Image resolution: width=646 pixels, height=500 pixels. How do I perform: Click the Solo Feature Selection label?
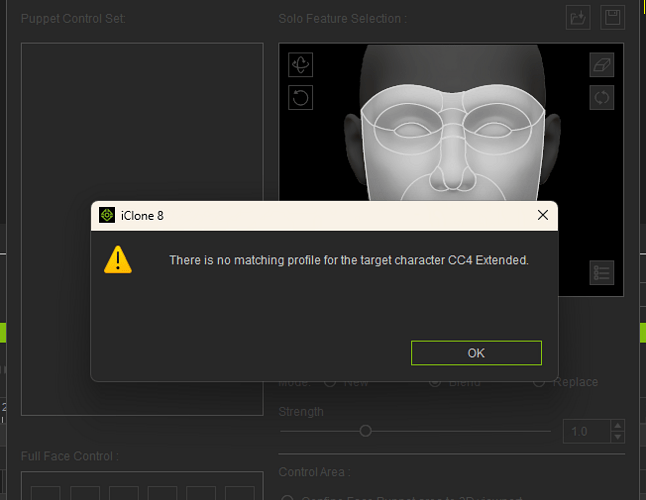click(x=343, y=19)
